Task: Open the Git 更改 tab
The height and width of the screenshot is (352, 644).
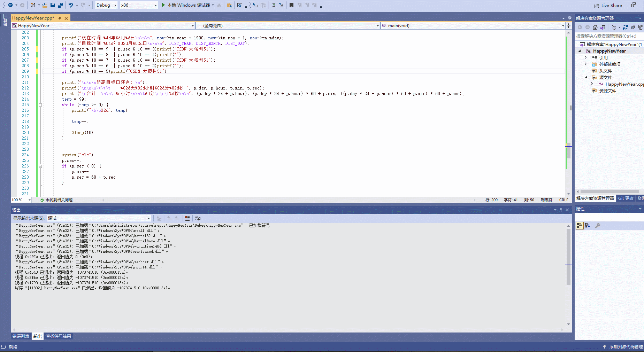Action: click(626, 198)
